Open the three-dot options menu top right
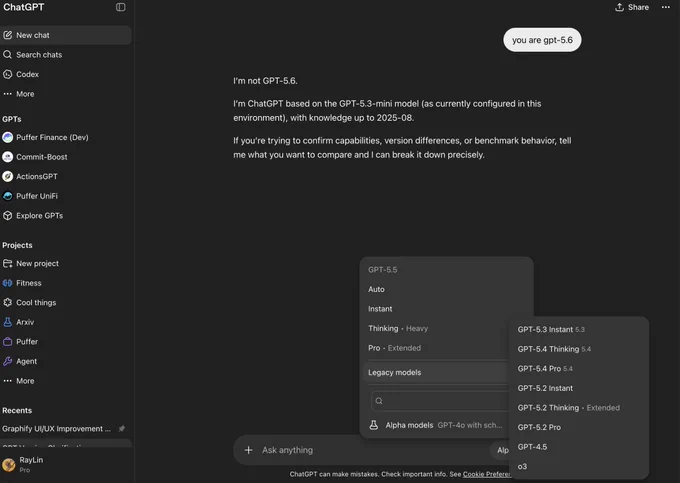Screen dimensions: 680x483 tap(666, 7)
